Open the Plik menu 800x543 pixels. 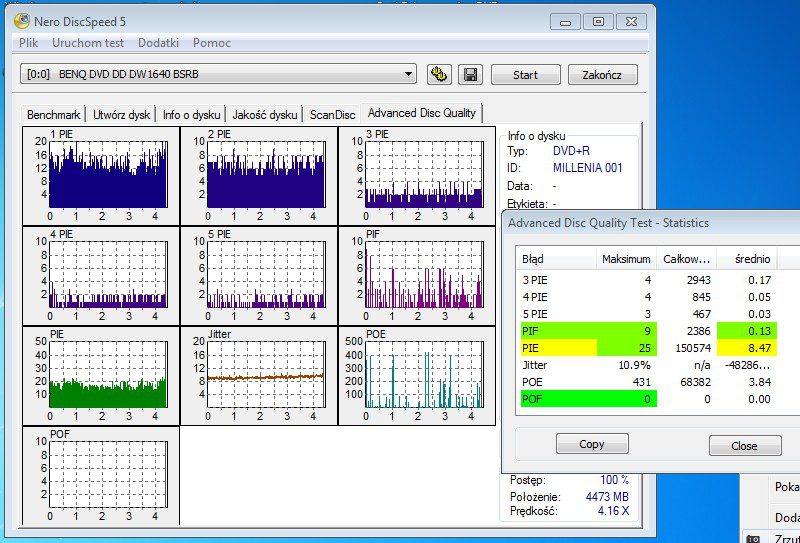point(29,43)
